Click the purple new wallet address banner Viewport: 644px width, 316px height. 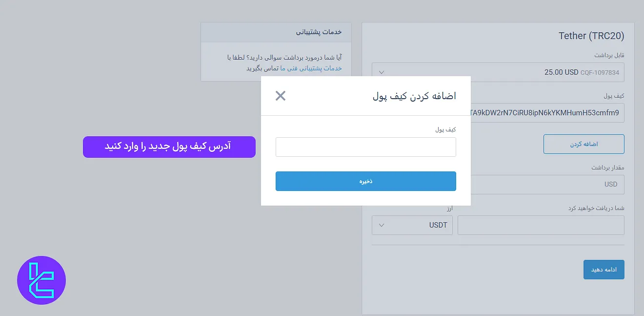pyautogui.click(x=169, y=147)
